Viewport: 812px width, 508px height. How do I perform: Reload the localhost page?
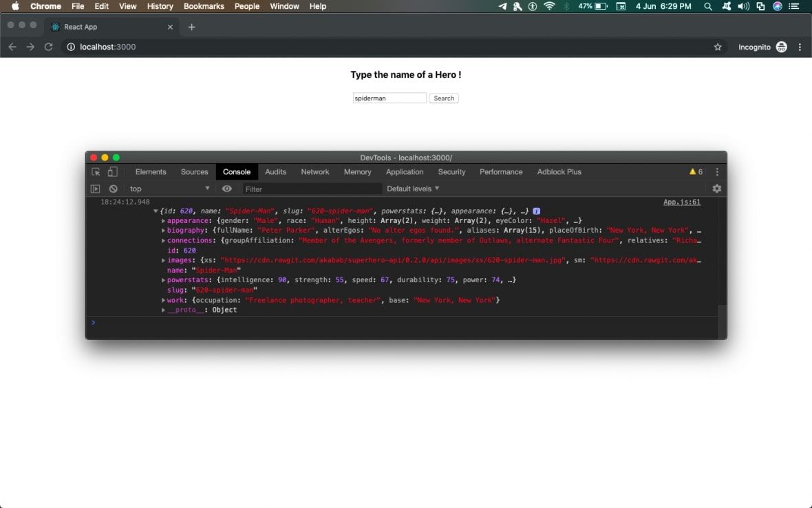pos(49,47)
